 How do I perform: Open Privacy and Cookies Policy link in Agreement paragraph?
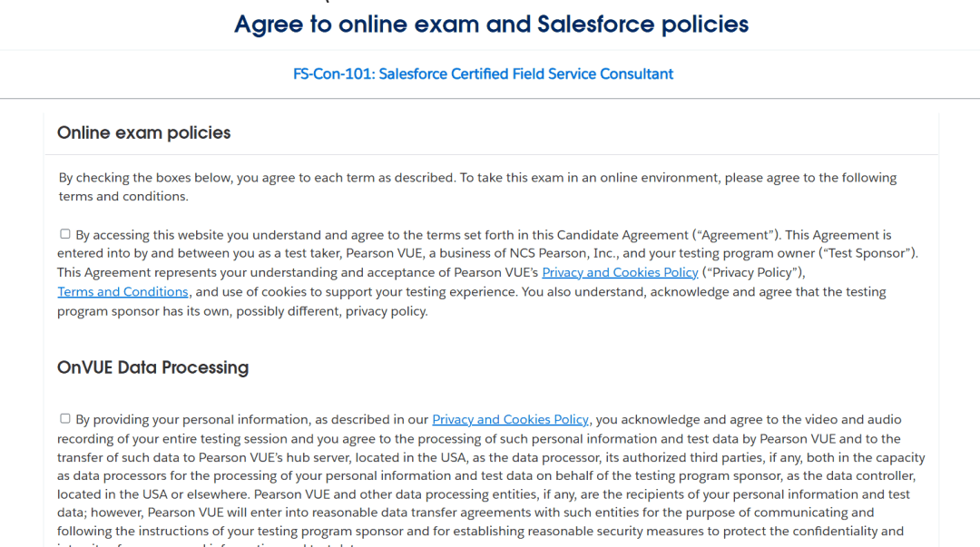point(620,272)
